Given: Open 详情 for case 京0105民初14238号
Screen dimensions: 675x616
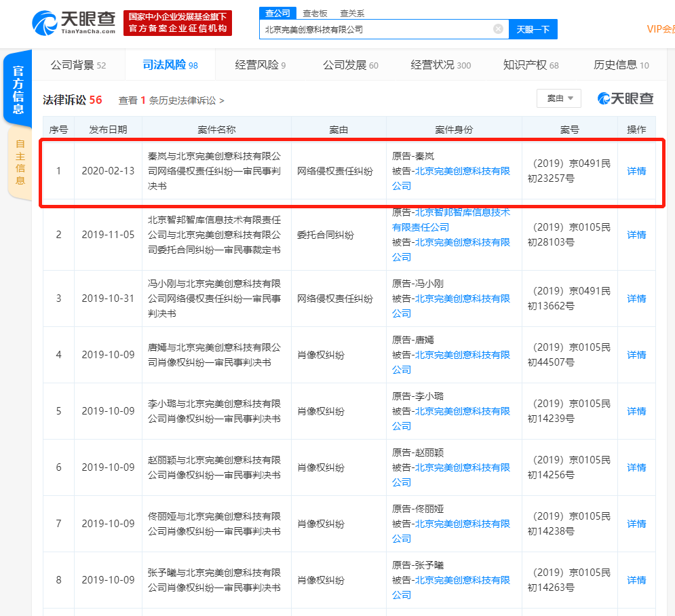Looking at the screenshot, I should [x=636, y=524].
